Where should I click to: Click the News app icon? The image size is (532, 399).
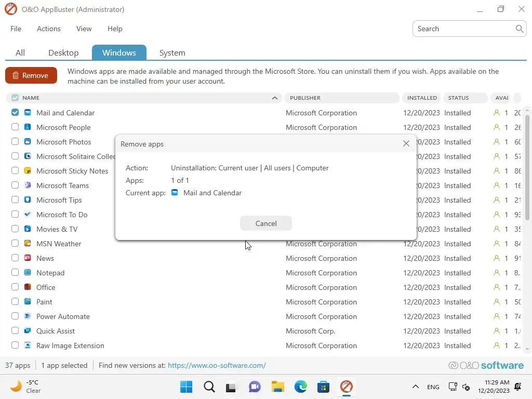pyautogui.click(x=28, y=258)
